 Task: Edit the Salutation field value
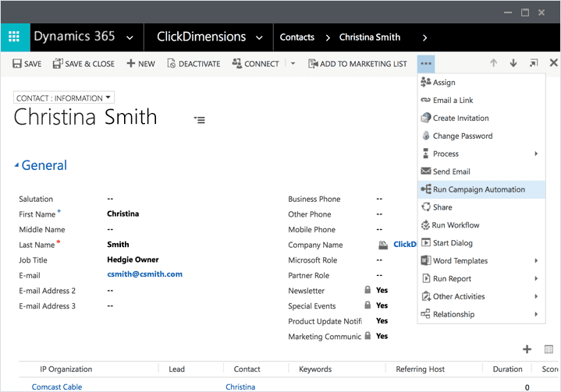pos(110,199)
